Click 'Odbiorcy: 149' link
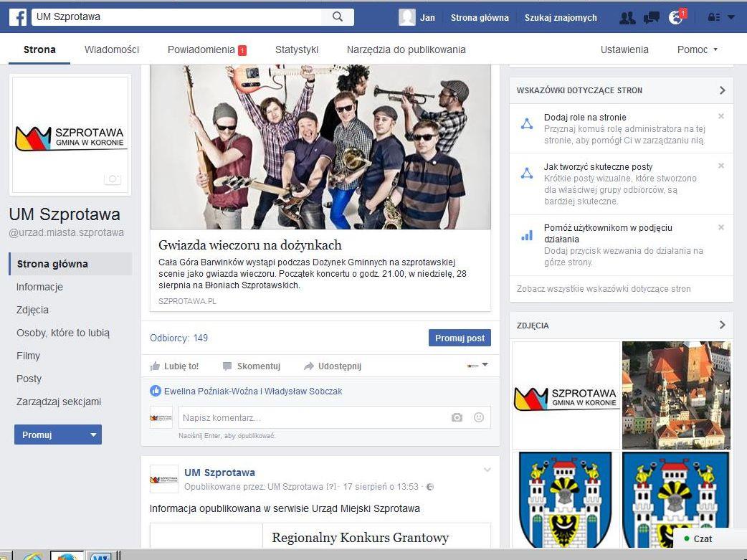Viewport: 747px width, 560px height. (179, 338)
